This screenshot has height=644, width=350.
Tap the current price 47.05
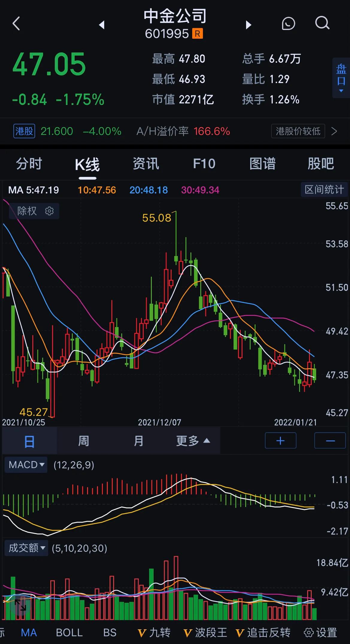(x=49, y=64)
